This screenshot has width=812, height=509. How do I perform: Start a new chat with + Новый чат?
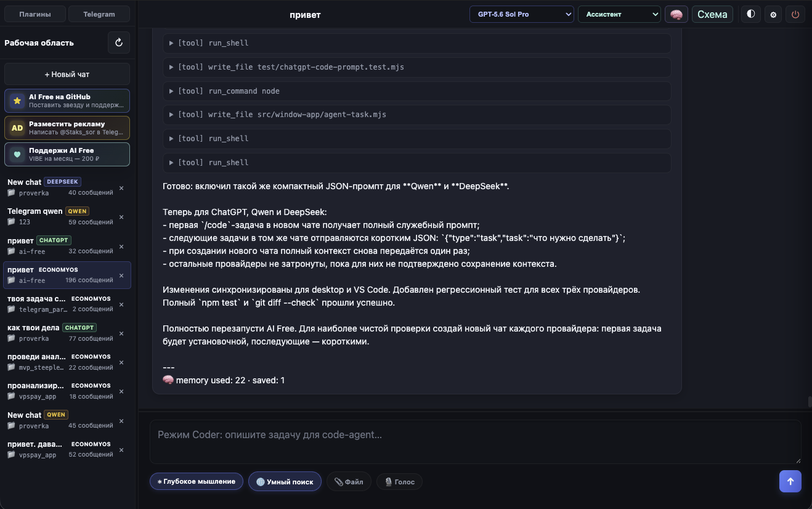coord(67,74)
